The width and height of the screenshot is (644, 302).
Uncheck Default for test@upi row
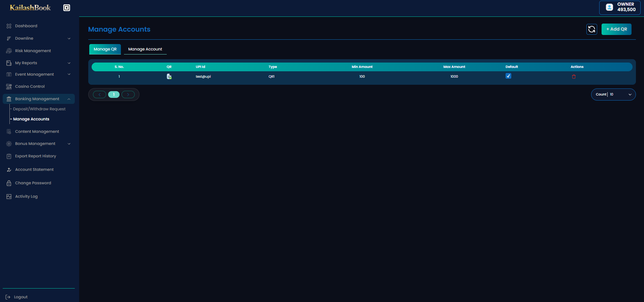509,76
